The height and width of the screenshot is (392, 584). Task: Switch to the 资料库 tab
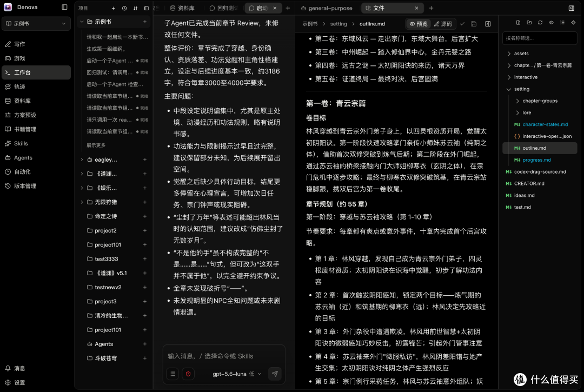click(183, 8)
